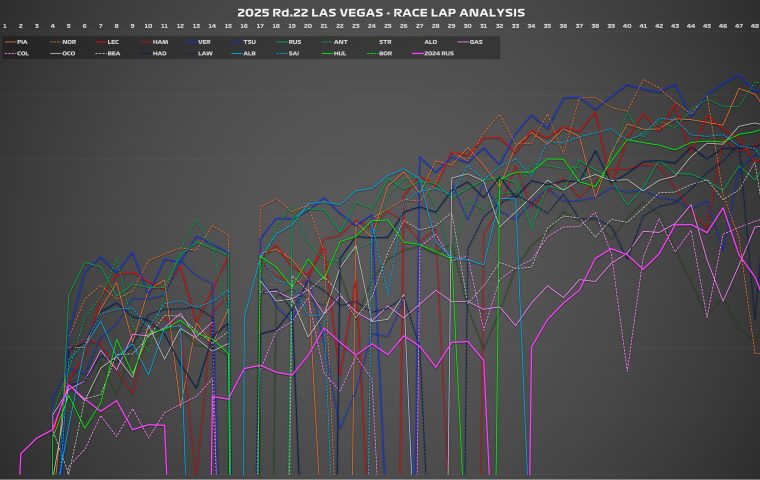Click the Race Lap Analysis chart title
Screen dimensions: 760x480
(380, 12)
